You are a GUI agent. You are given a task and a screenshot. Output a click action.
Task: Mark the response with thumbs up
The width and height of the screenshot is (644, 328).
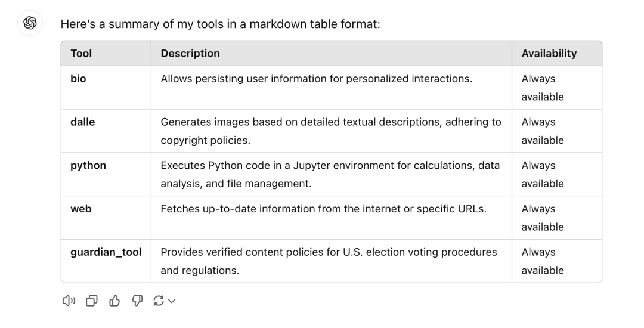coord(114,301)
